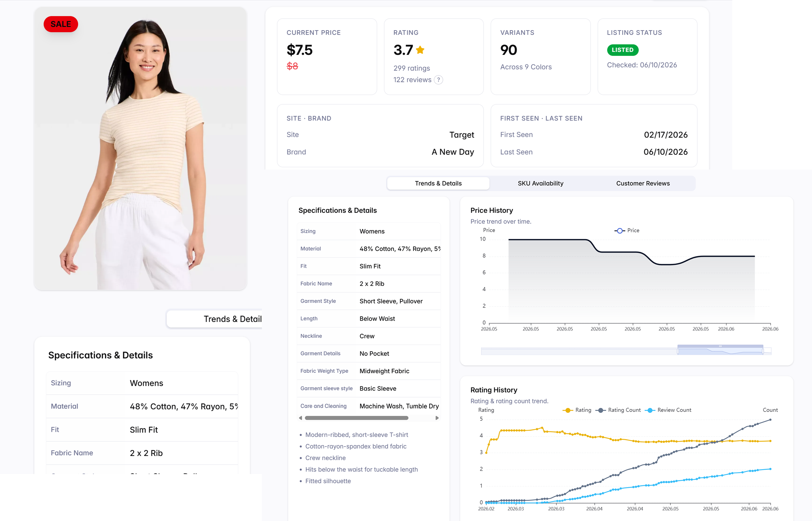Click the last Review Count point on chart
Viewport: 812px width, 521px height.
[770, 469]
